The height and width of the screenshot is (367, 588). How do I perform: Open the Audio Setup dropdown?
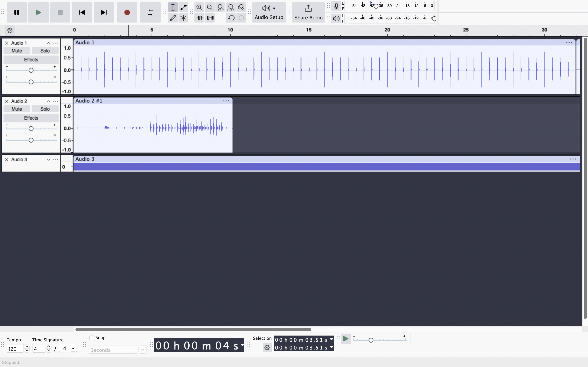(x=269, y=12)
